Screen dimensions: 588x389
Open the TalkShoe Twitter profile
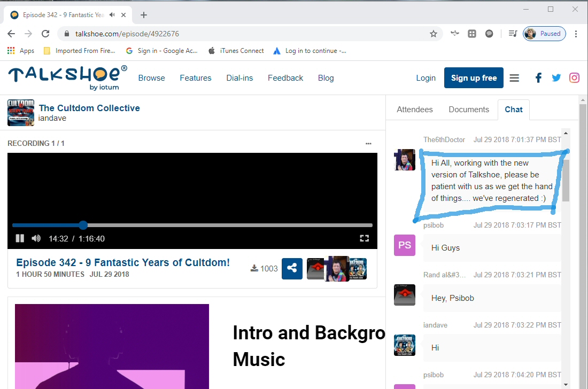tap(556, 78)
